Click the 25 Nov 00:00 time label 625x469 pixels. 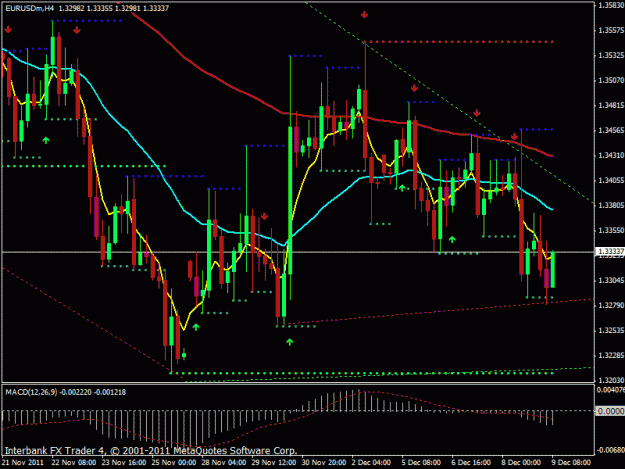coord(174,463)
